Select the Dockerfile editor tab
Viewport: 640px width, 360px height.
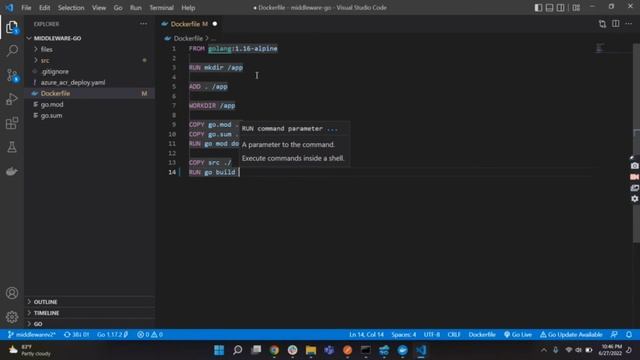click(189, 24)
